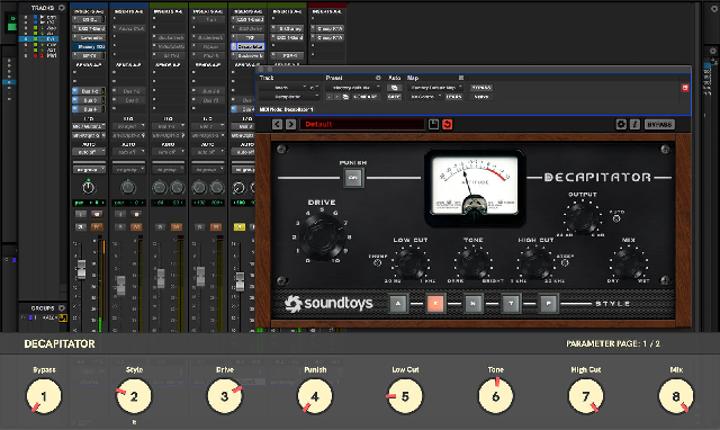
Task: Open automation mode dropdown on second channel
Action: click(x=129, y=152)
